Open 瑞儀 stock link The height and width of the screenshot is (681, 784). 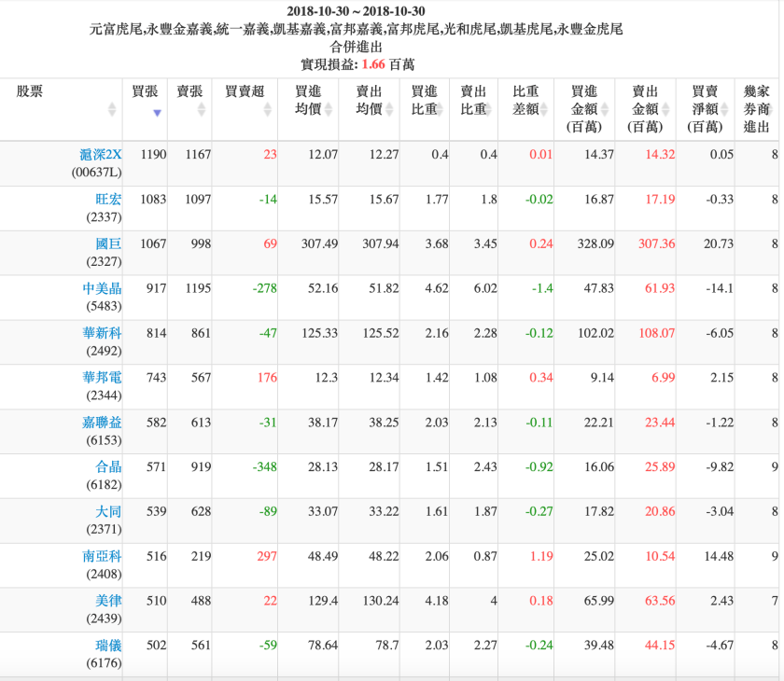pyautogui.click(x=109, y=646)
